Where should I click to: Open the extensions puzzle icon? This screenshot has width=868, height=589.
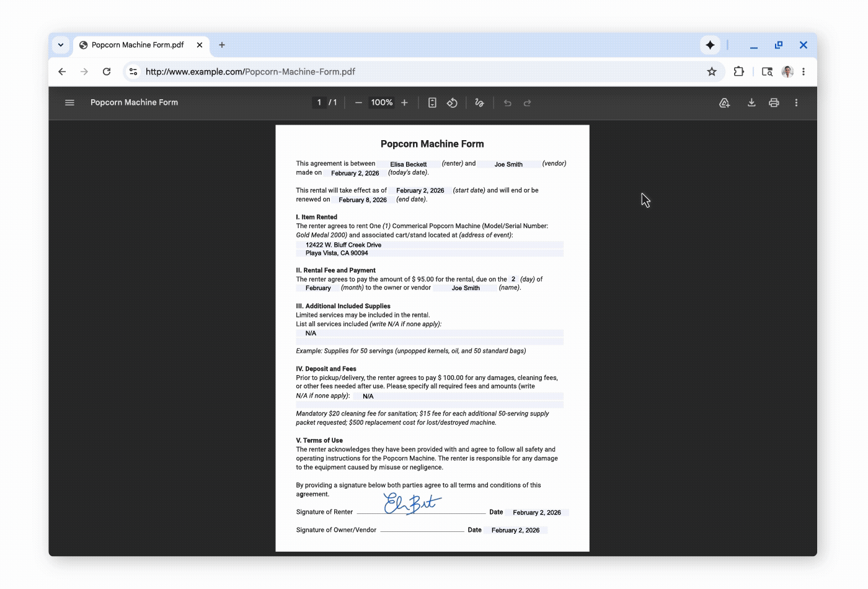pyautogui.click(x=738, y=71)
